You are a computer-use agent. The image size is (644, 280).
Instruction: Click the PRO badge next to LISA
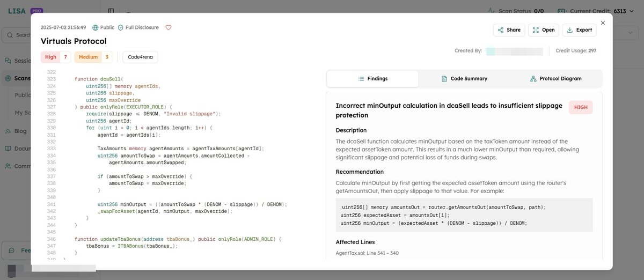36,10
